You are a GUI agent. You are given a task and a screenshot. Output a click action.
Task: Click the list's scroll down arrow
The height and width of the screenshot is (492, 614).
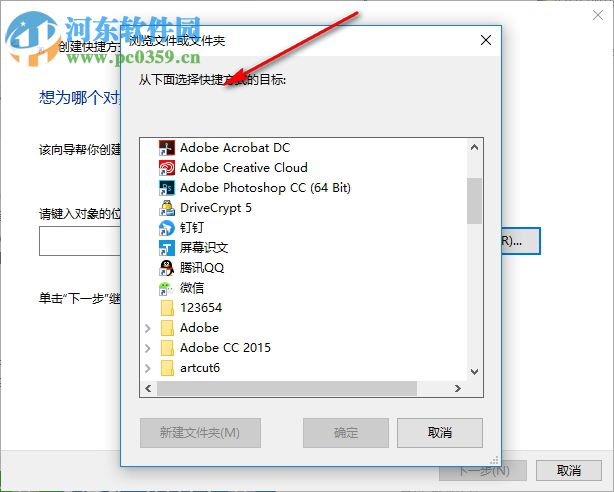(x=475, y=371)
